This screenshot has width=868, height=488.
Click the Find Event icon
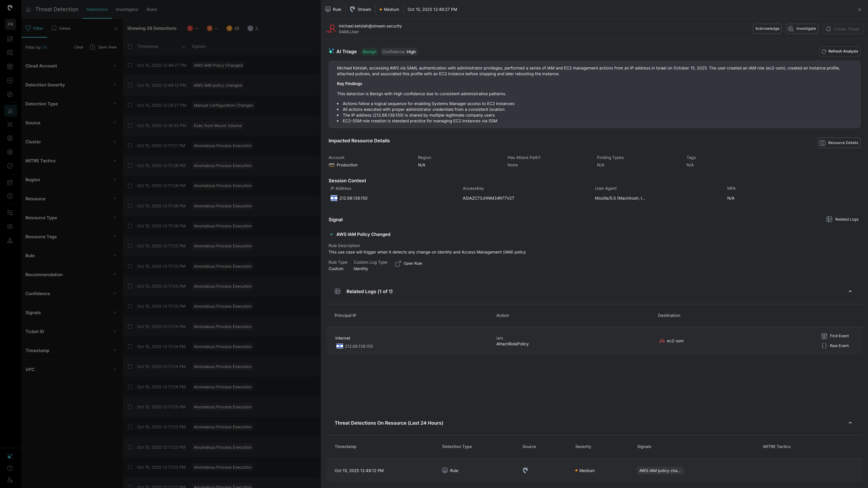824,336
